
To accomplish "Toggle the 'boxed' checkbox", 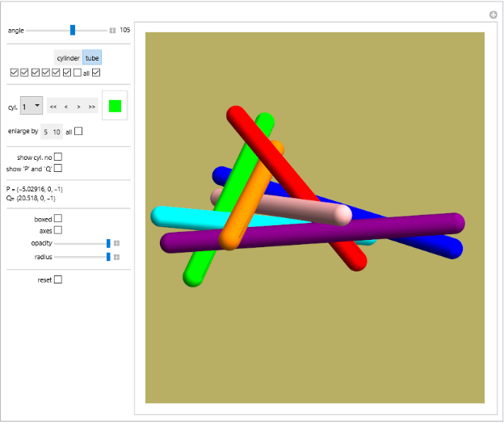I will point(57,219).
